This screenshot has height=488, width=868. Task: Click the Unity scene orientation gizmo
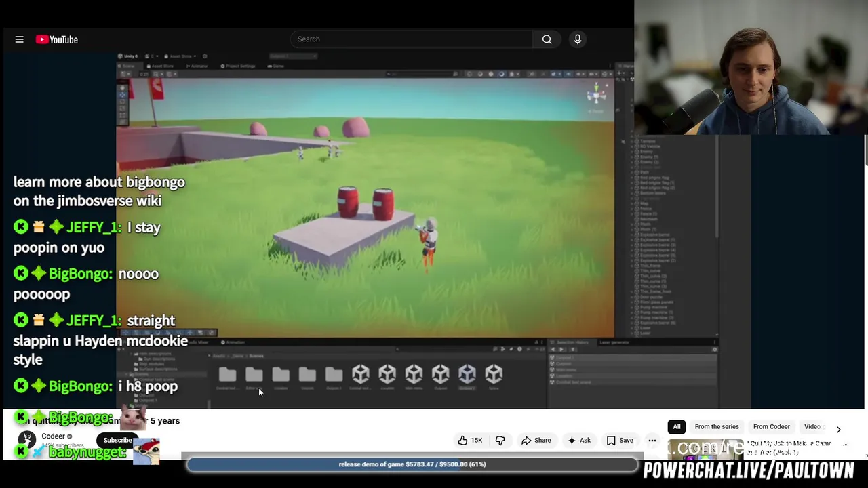coord(597,95)
